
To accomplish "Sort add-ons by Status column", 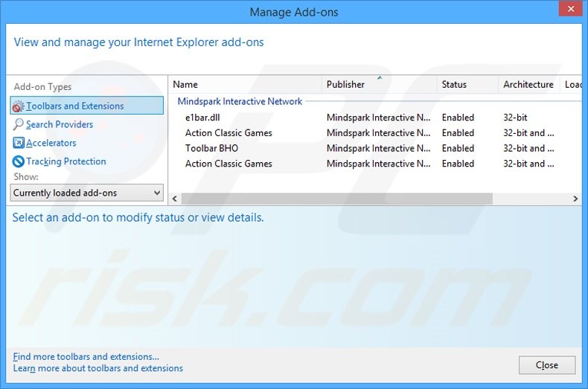I will point(467,85).
